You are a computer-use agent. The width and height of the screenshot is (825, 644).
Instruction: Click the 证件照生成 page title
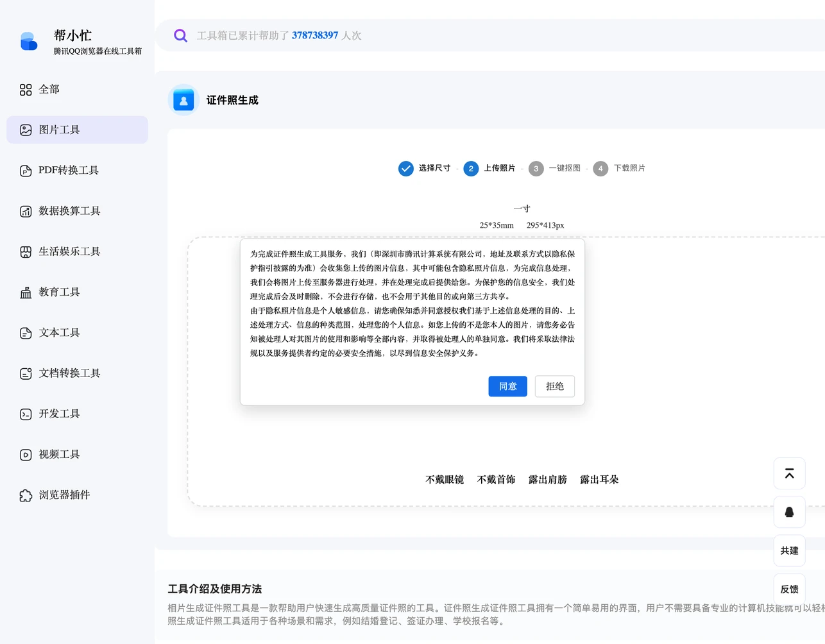(232, 100)
